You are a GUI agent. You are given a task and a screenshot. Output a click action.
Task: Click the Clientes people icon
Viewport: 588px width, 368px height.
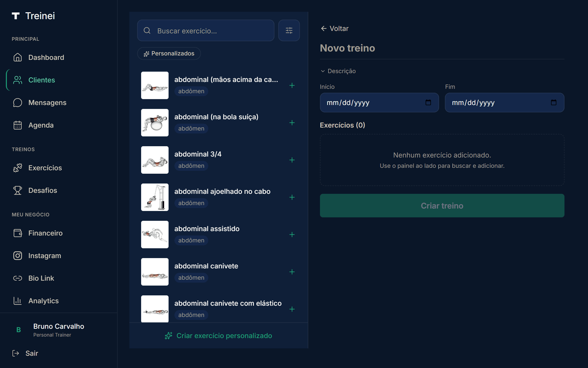point(18,80)
